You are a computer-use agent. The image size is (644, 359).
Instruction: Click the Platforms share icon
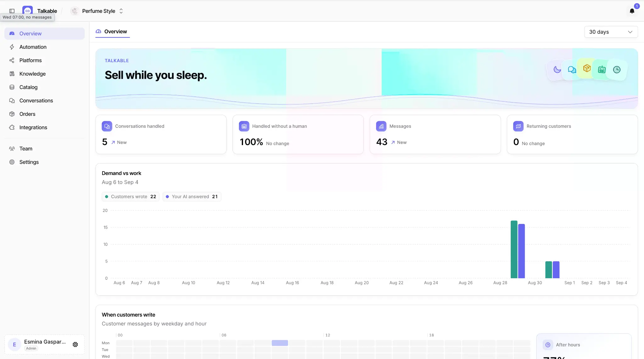[12, 60]
